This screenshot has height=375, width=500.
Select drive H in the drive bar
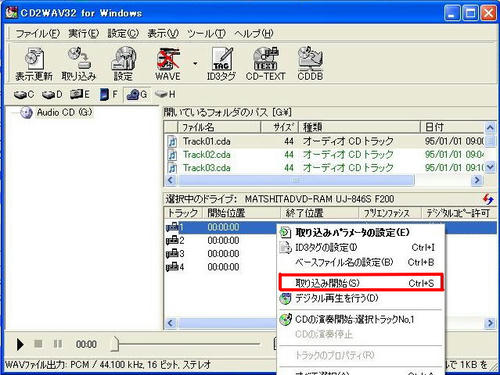[165, 95]
